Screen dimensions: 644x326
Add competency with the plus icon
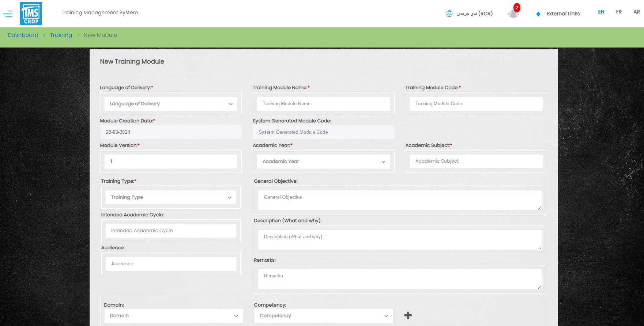pyautogui.click(x=408, y=315)
